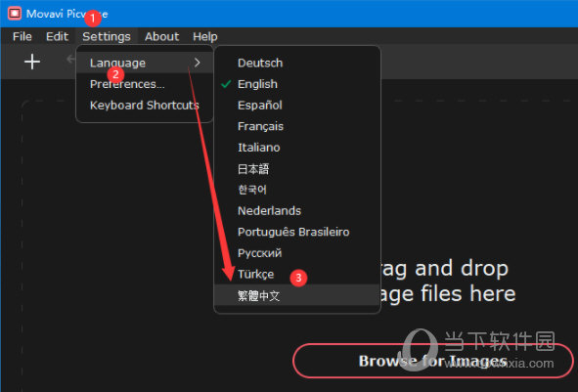Choose 繁體中文 language

click(x=297, y=295)
